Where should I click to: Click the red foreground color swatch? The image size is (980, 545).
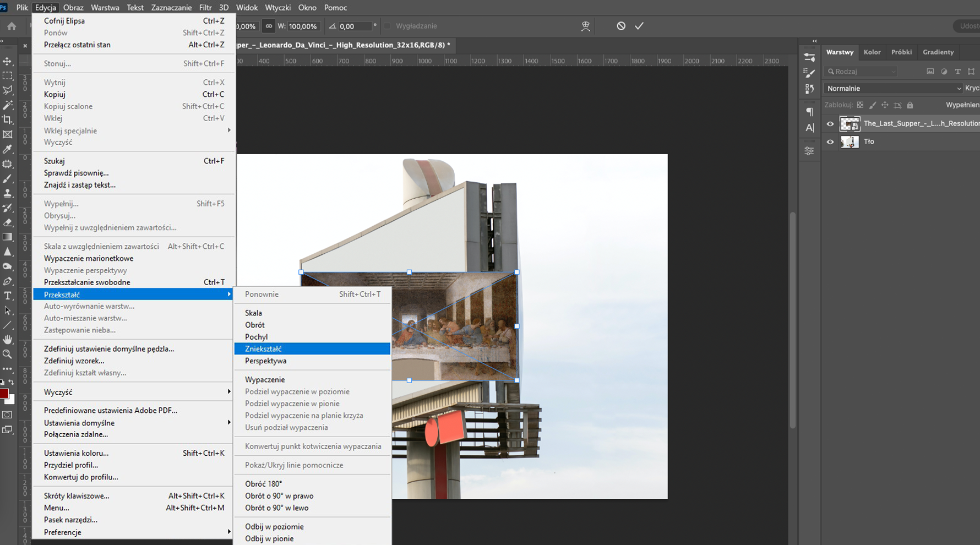pos(4,394)
